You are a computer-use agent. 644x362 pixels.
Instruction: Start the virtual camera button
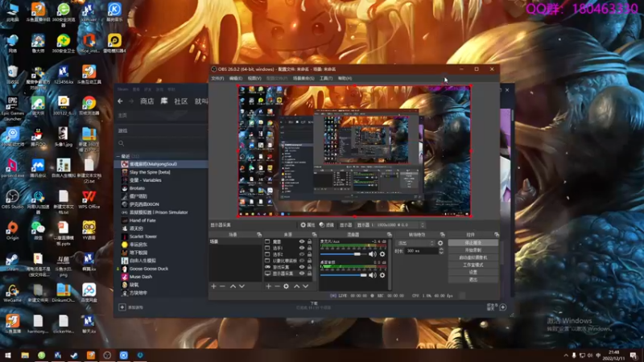click(473, 257)
